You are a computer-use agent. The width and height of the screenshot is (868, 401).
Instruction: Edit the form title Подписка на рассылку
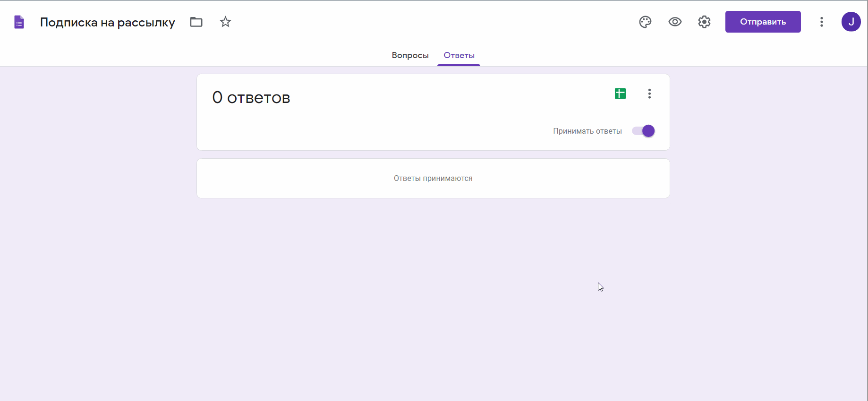(x=107, y=22)
